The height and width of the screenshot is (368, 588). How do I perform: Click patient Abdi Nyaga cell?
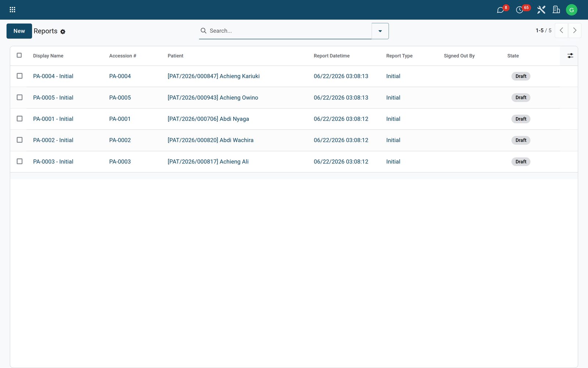click(x=208, y=119)
